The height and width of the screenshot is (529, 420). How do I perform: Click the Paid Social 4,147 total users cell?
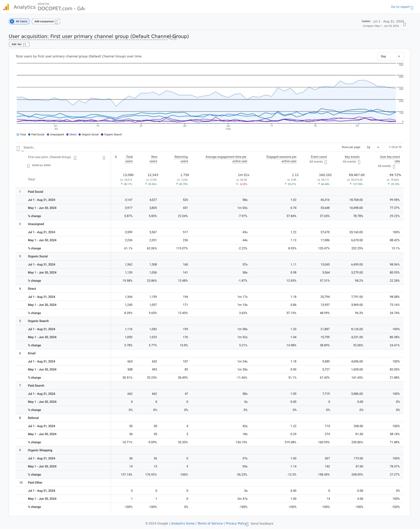pyautogui.click(x=128, y=200)
